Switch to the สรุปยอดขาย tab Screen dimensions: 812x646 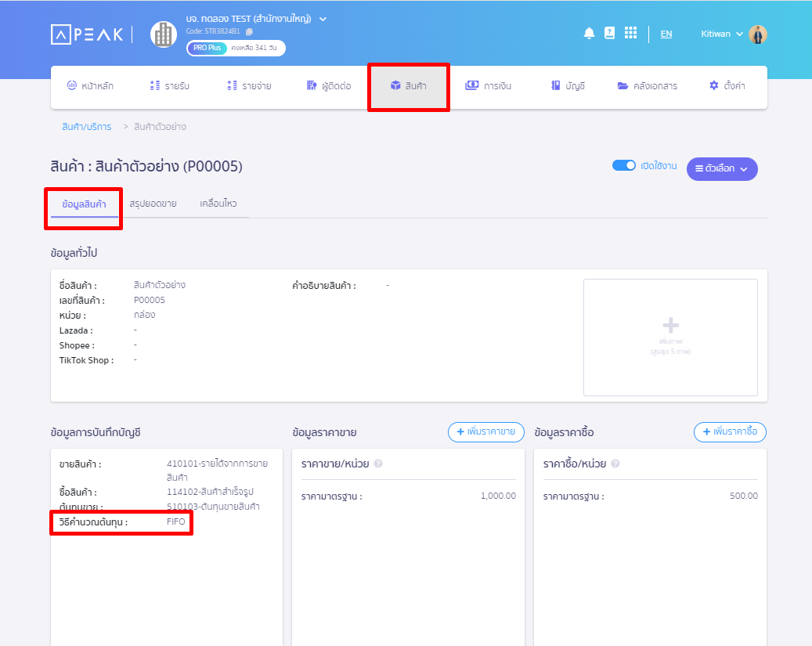153,204
